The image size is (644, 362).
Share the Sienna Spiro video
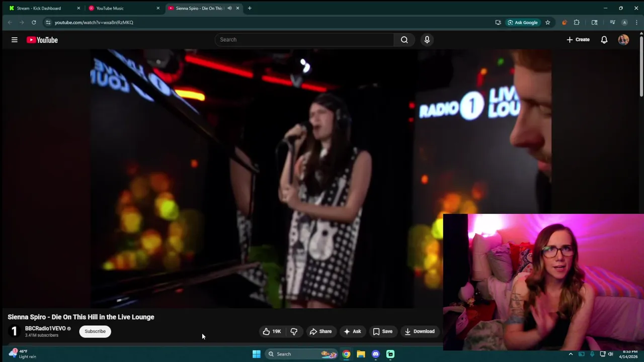320,331
